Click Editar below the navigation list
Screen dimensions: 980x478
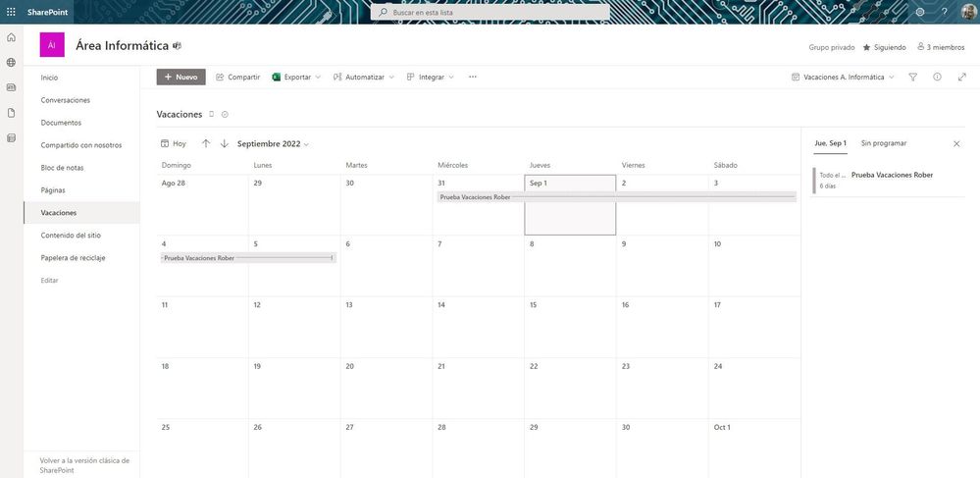tap(49, 281)
